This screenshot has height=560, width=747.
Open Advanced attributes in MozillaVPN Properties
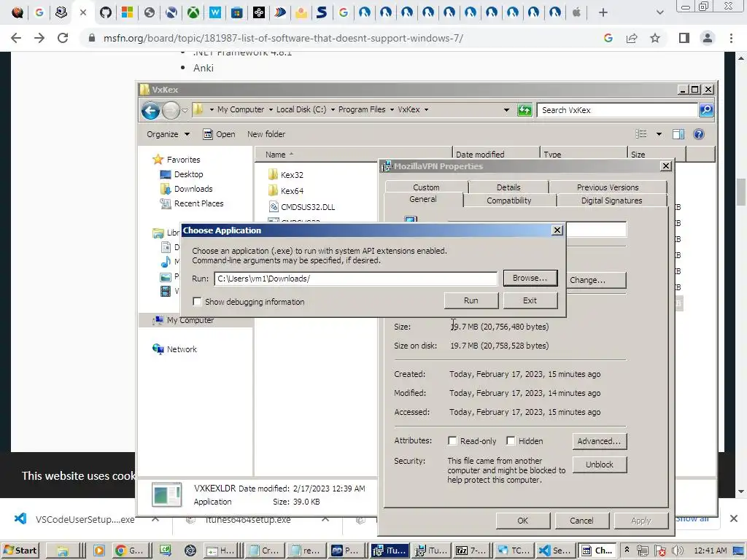pos(600,441)
